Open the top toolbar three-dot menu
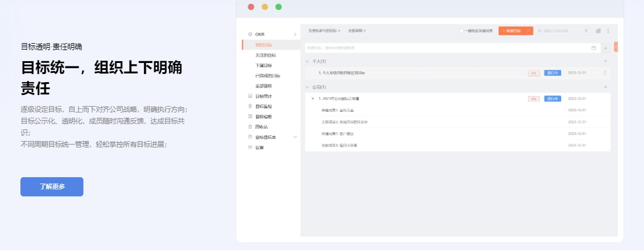 pos(608,31)
